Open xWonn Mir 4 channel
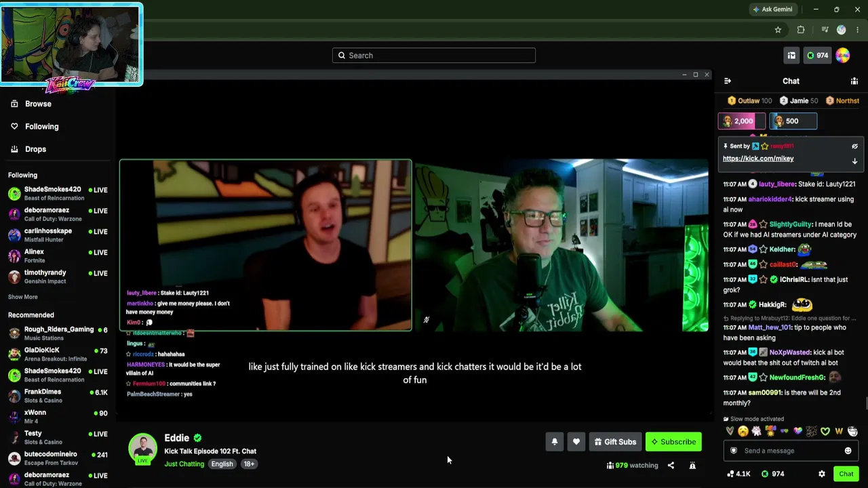The height and width of the screenshot is (488, 868). point(58,417)
